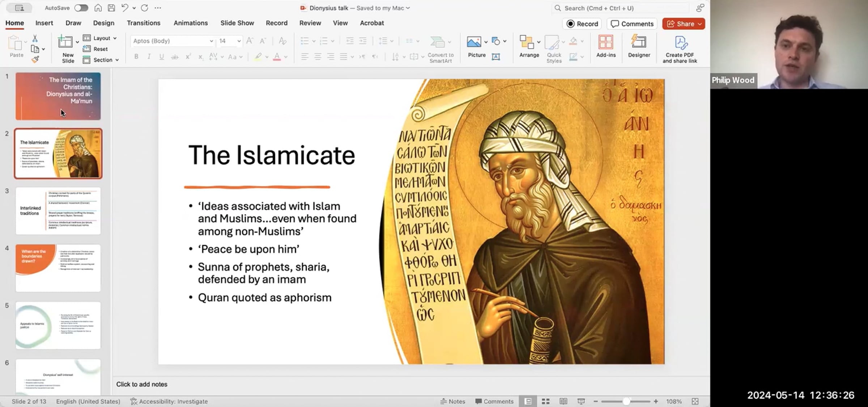Viewport: 868px width, 407px height.
Task: Click the Record button
Action: coord(582,24)
